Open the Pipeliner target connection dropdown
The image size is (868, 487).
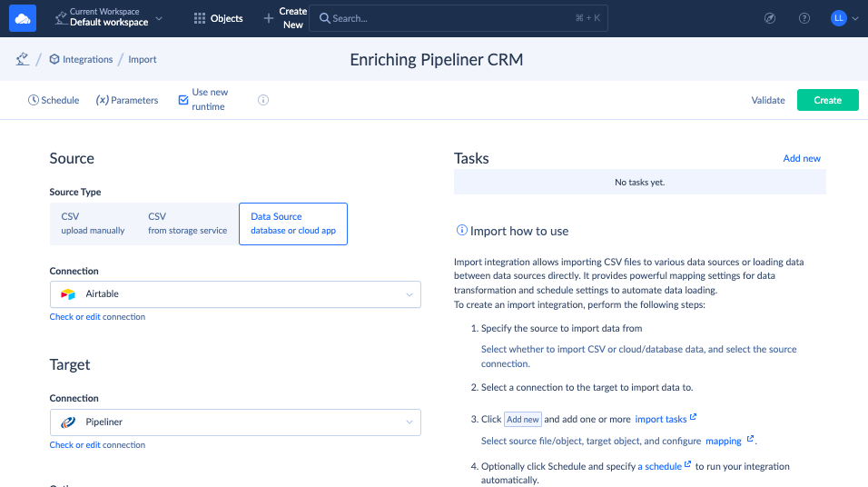tap(235, 422)
